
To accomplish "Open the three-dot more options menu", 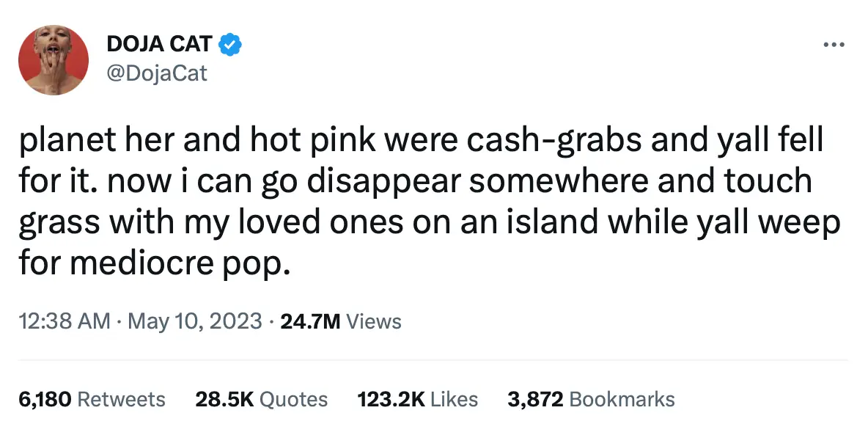I will point(834,44).
